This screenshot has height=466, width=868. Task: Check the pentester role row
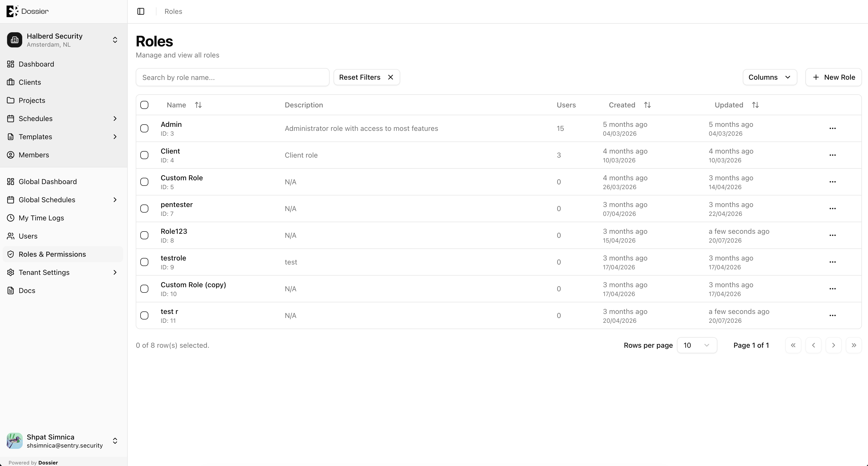pyautogui.click(x=144, y=209)
